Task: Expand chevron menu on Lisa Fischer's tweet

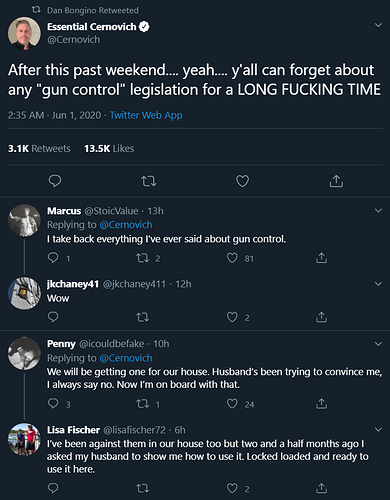Action: [x=378, y=429]
